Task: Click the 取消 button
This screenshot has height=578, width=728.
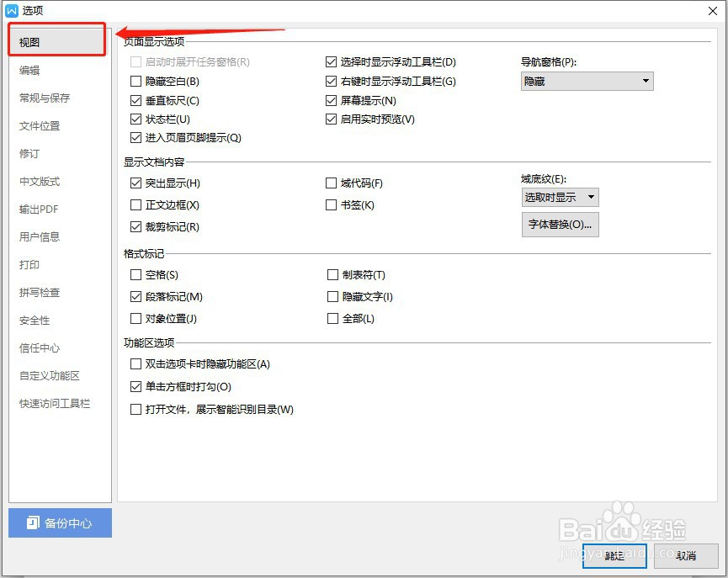Action: (x=686, y=556)
